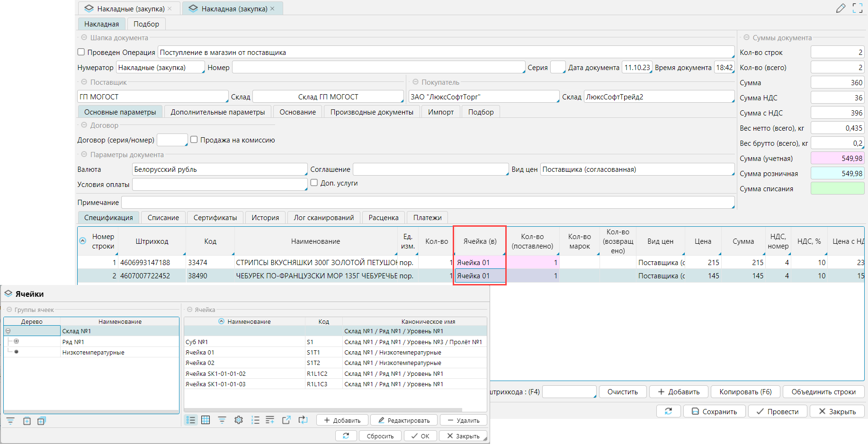Image resolution: width=868 pixels, height=444 pixels.
Task: Click the export to external window icon
Action: (286, 420)
